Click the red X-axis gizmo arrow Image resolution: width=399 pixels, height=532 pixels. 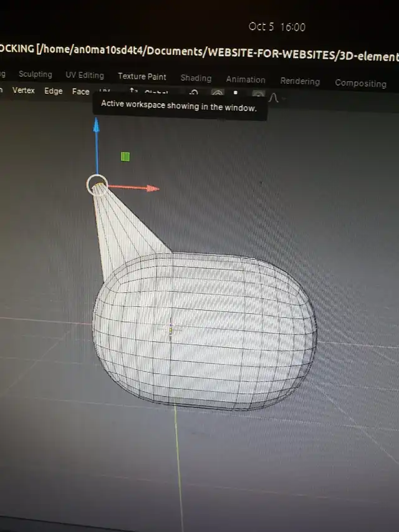(150, 188)
